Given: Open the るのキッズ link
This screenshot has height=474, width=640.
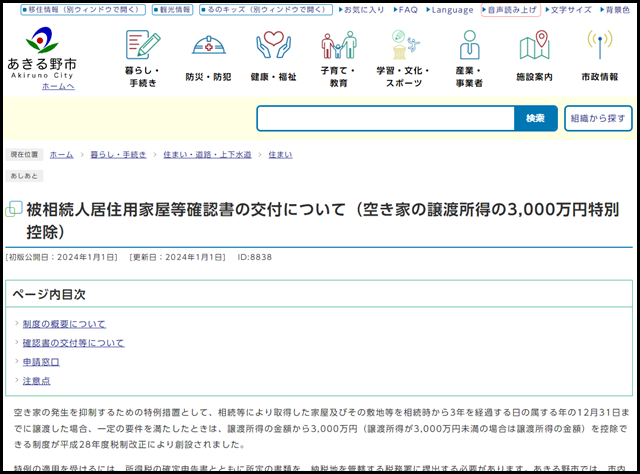Looking at the screenshot, I should coord(266,10).
